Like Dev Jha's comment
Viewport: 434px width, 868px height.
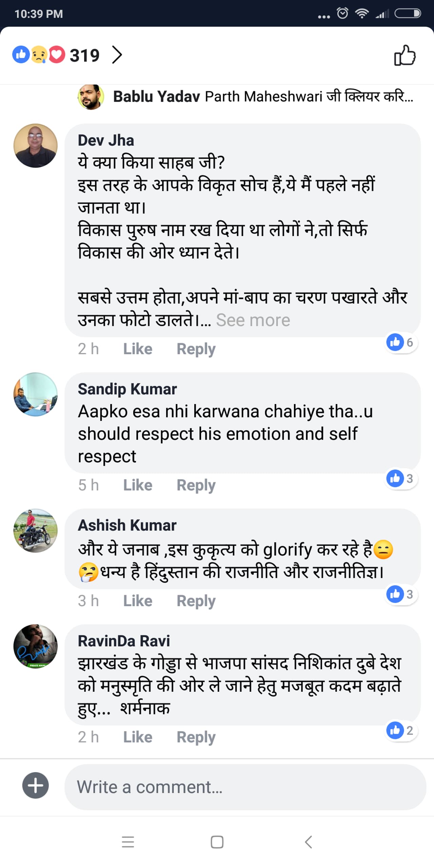138,349
